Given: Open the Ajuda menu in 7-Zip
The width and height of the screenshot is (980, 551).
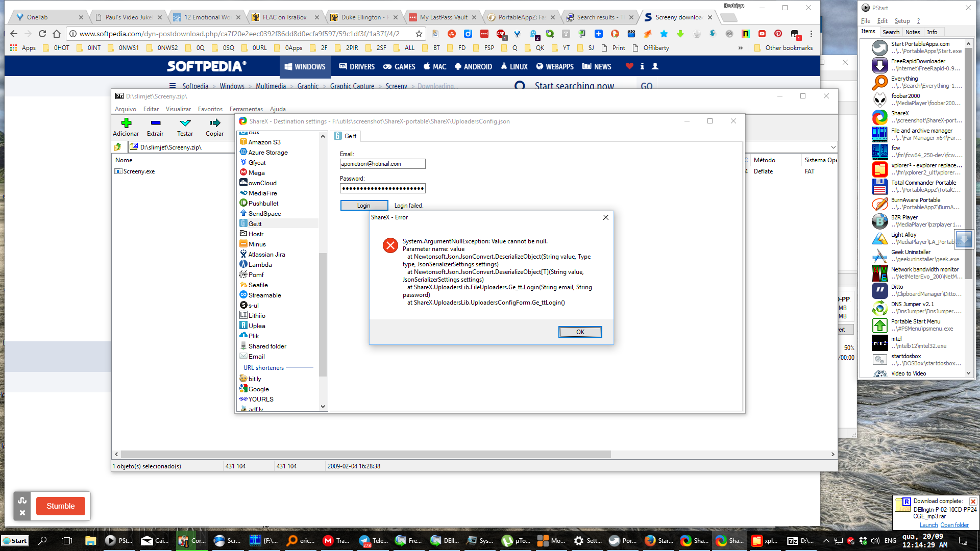Looking at the screenshot, I should click(x=278, y=109).
